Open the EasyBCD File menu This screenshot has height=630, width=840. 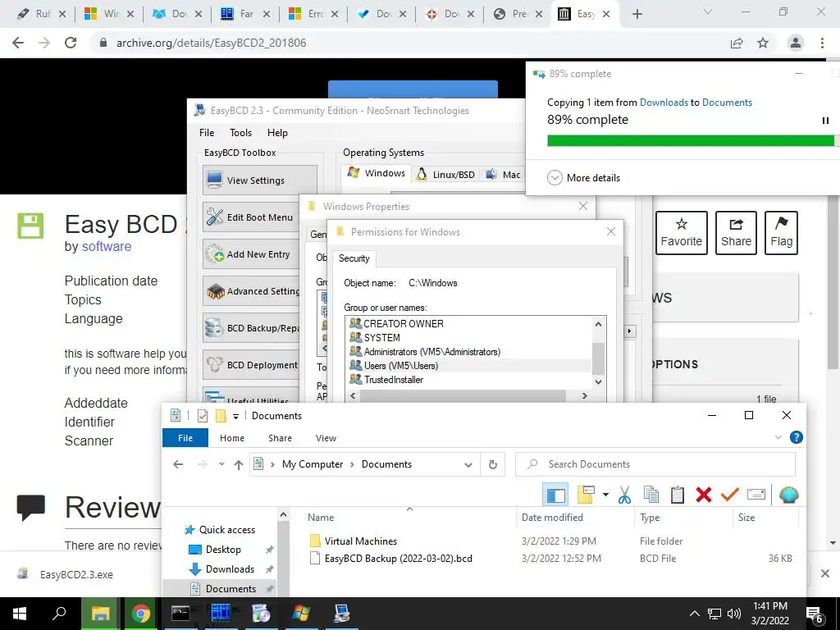(207, 133)
